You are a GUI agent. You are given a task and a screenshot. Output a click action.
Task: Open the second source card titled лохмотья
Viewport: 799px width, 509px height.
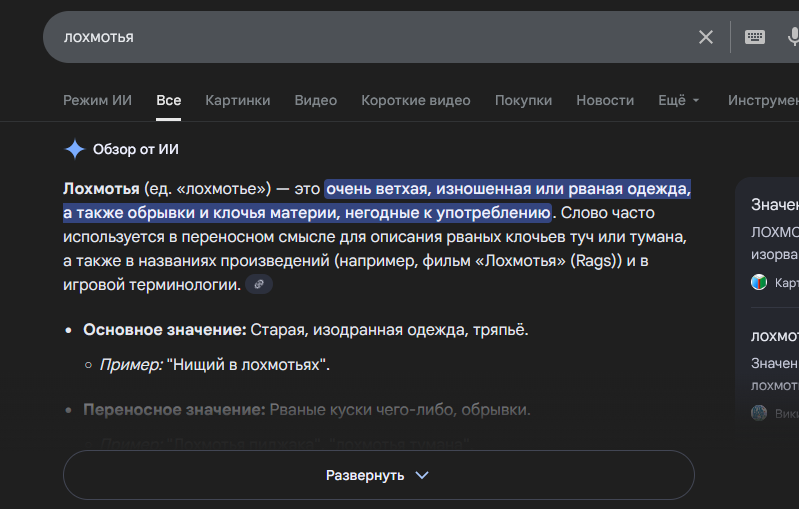click(774, 336)
